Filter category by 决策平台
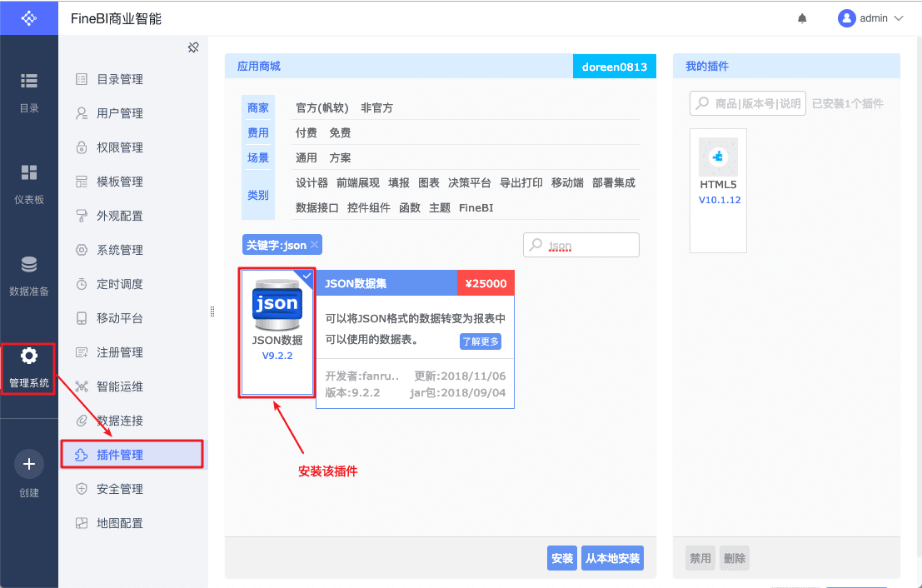Image resolution: width=922 pixels, height=588 pixels. [x=469, y=183]
